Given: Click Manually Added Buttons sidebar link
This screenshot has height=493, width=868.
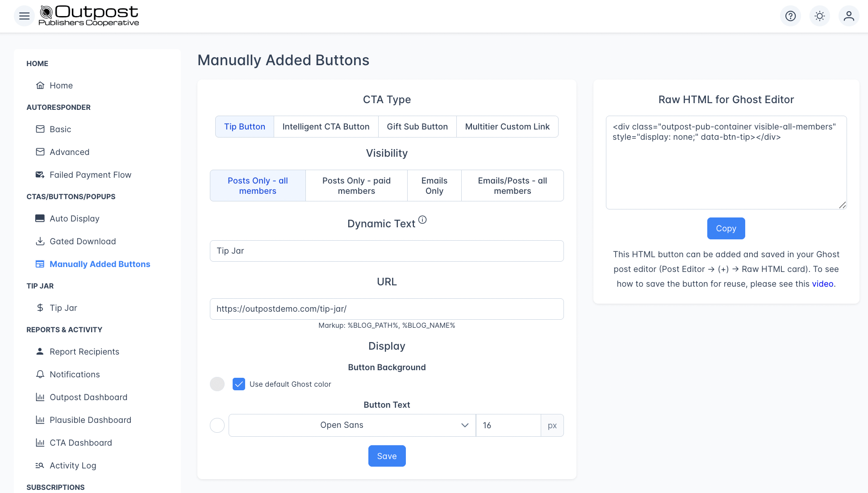Looking at the screenshot, I should [x=100, y=264].
